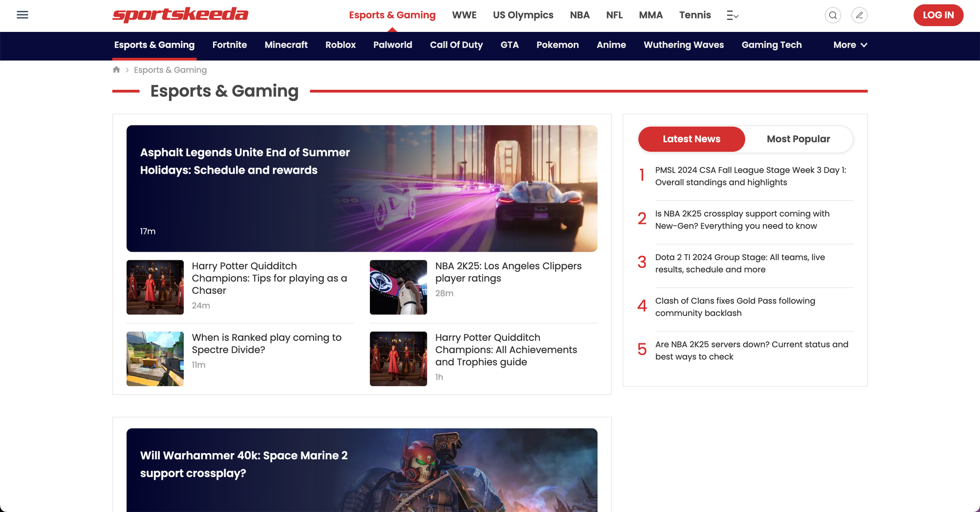Select Esports & Gaming in the blue subnav

point(154,45)
